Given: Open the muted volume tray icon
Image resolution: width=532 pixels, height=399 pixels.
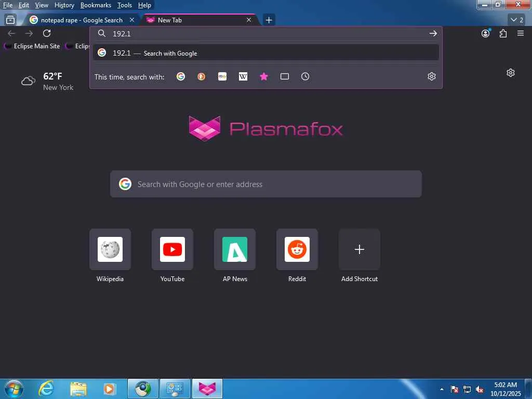Looking at the screenshot, I should (x=480, y=390).
